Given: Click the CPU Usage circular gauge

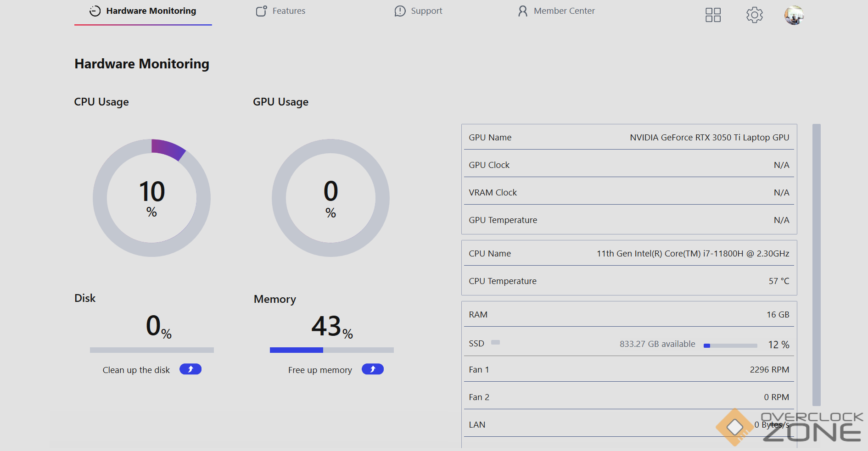Looking at the screenshot, I should [151, 198].
